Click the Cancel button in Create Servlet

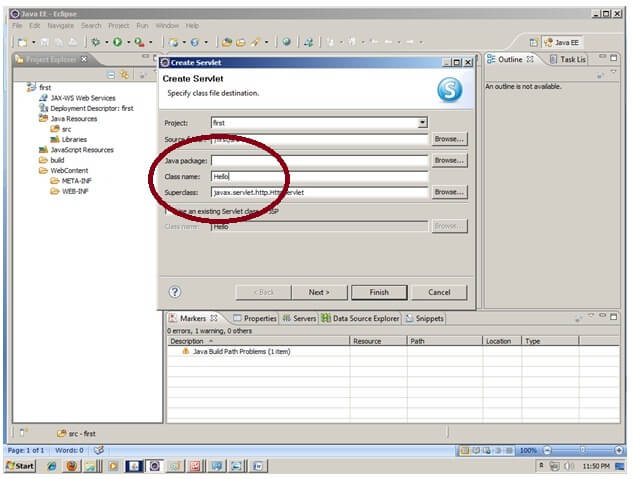coord(439,292)
